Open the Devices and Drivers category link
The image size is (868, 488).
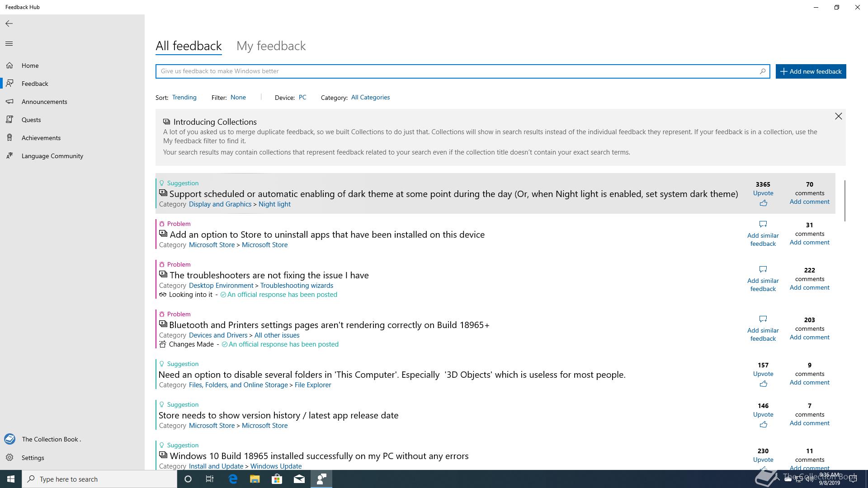click(x=218, y=335)
